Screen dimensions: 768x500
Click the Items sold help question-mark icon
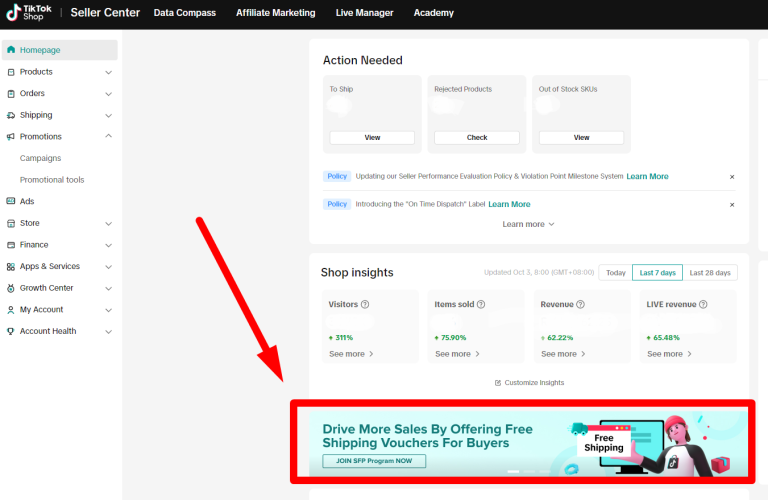pyautogui.click(x=481, y=304)
